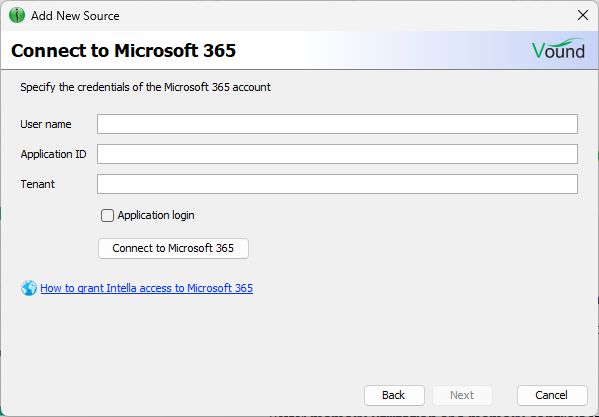Cancel the Add New Source dialog
The image size is (599, 417).
[552, 395]
